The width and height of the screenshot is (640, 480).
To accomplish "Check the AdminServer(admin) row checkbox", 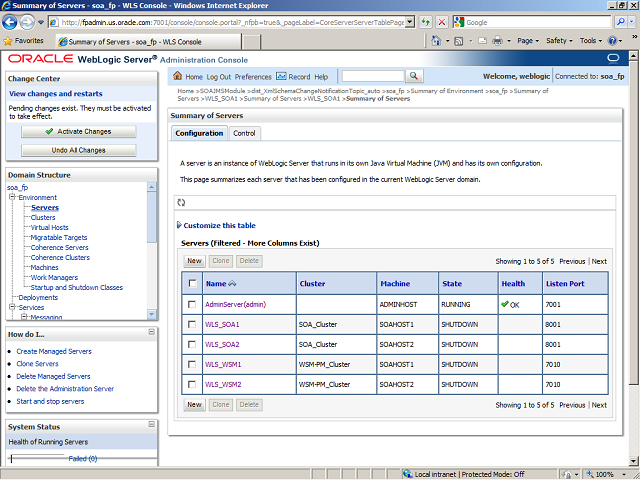I will [191, 304].
